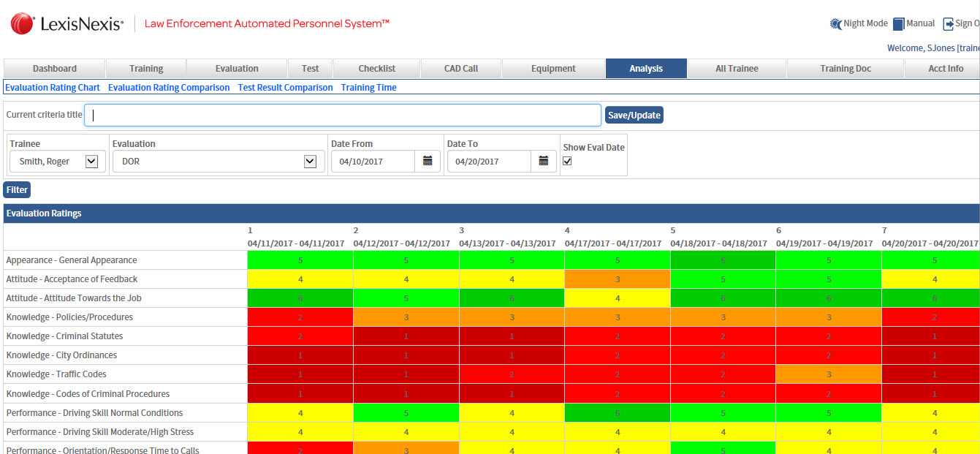Image resolution: width=980 pixels, height=454 pixels.
Task: Open the Manual book icon
Action: 899,24
